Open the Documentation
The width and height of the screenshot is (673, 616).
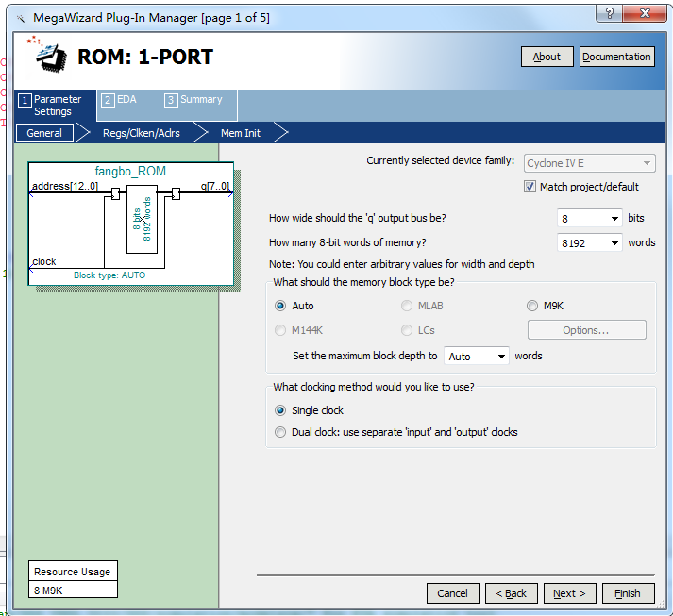pos(616,57)
